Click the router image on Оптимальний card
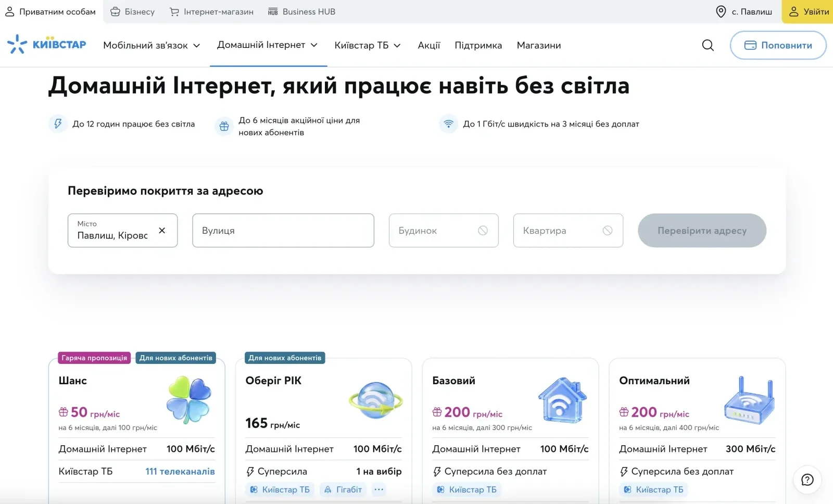This screenshot has width=833, height=504. click(749, 399)
